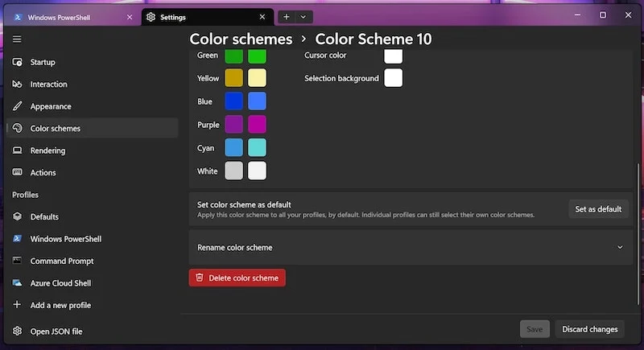Open a new tab with plus button
Viewport: 644px width, 350px height.
287,17
